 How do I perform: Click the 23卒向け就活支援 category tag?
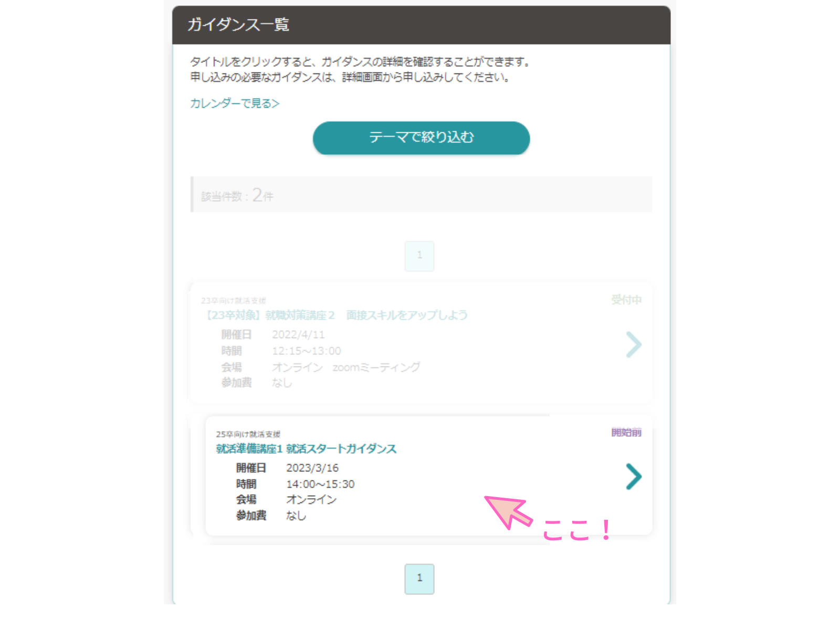234,301
